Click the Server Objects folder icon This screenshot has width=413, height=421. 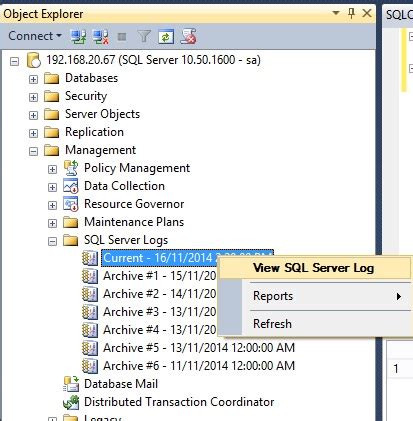pyautogui.click(x=52, y=114)
